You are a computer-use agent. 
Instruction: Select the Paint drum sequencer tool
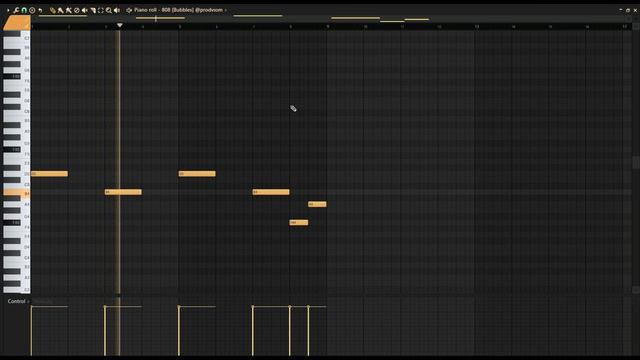tap(69, 10)
